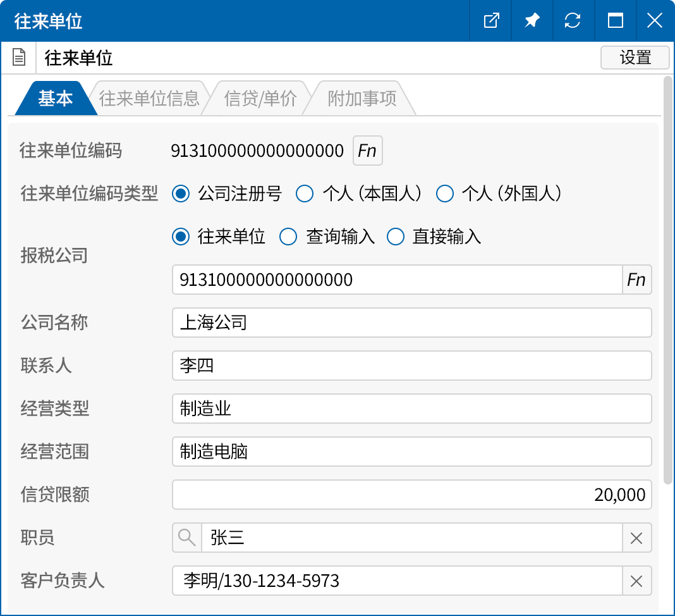
Task: Click search magnifier in 职员 field
Action: pyautogui.click(x=187, y=538)
